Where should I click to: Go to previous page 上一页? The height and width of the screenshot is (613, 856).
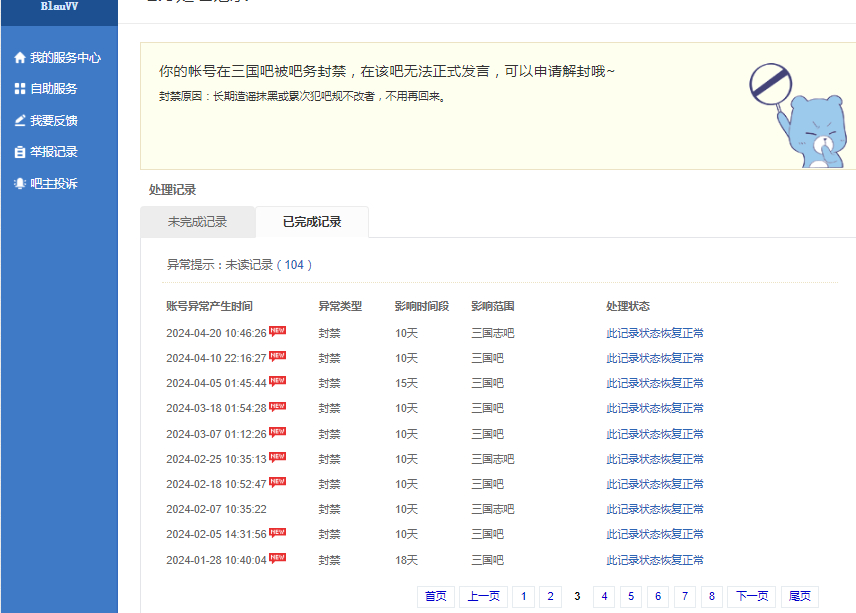pos(483,596)
